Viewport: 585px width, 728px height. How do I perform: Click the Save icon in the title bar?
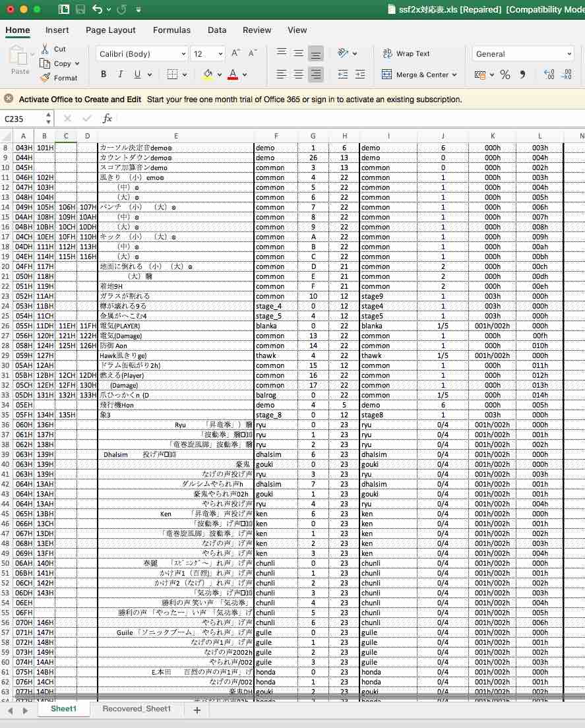80,9
